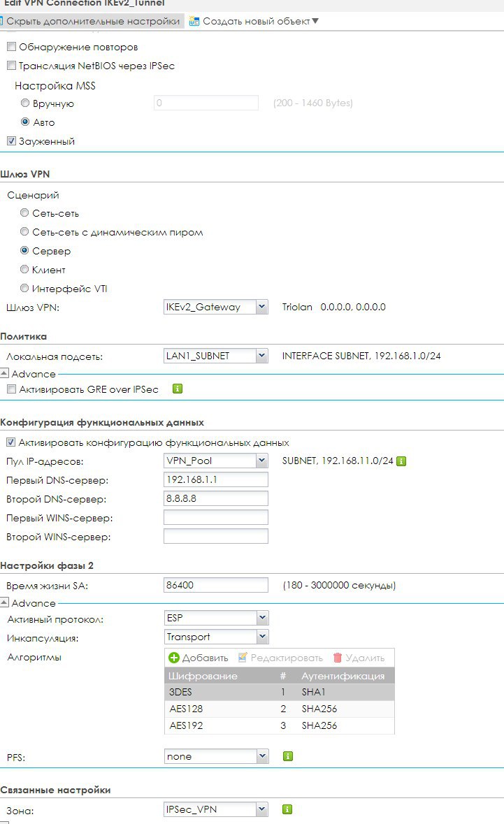The width and height of the screenshot is (504, 824).
Task: Uncheck Активировать конфигурацию функциональных данных
Action: tap(11, 442)
